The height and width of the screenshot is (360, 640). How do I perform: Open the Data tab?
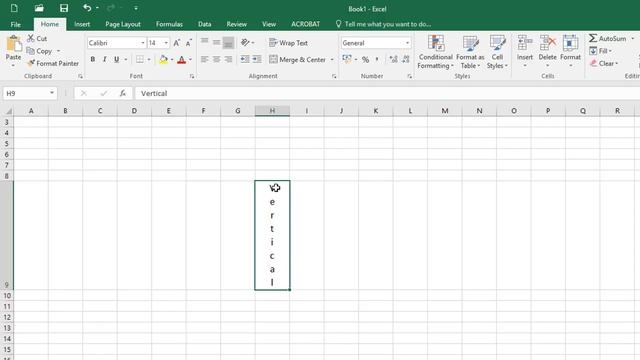click(x=204, y=24)
